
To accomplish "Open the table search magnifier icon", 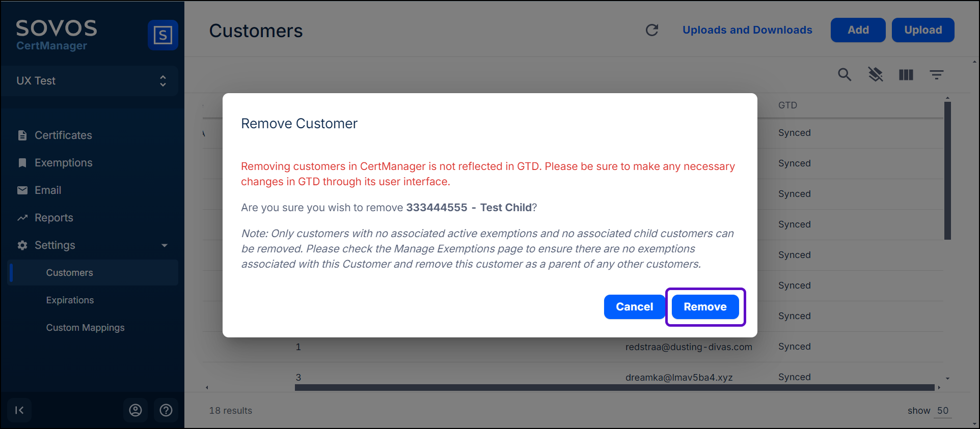I will [x=845, y=75].
